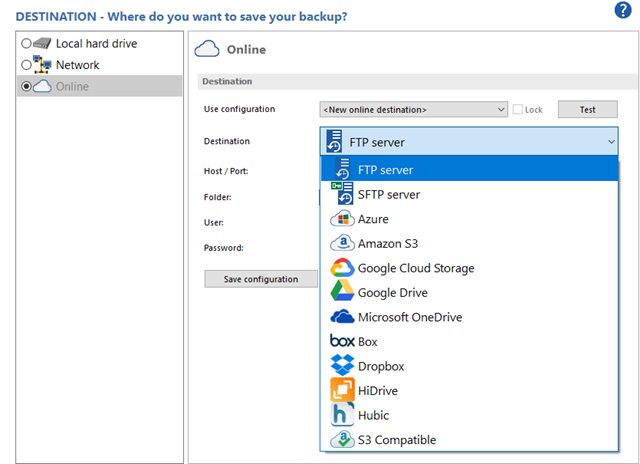This screenshot has width=640, height=464.
Task: Click the HiDrive orange icon
Action: click(342, 390)
